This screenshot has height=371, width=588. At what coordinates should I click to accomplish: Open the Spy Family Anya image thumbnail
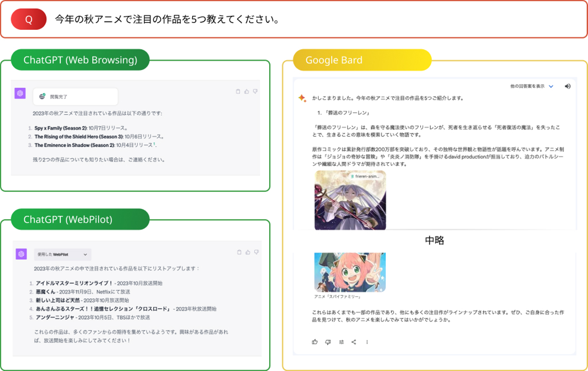coord(350,272)
